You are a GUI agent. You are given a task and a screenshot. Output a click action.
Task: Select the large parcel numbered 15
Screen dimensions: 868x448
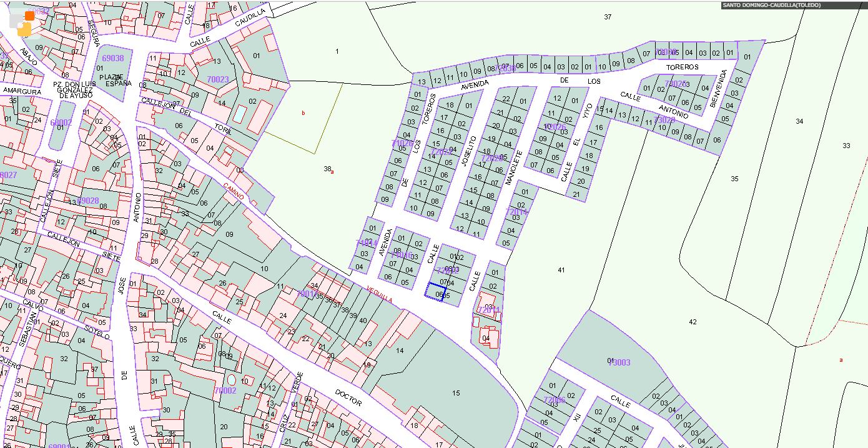point(456,392)
